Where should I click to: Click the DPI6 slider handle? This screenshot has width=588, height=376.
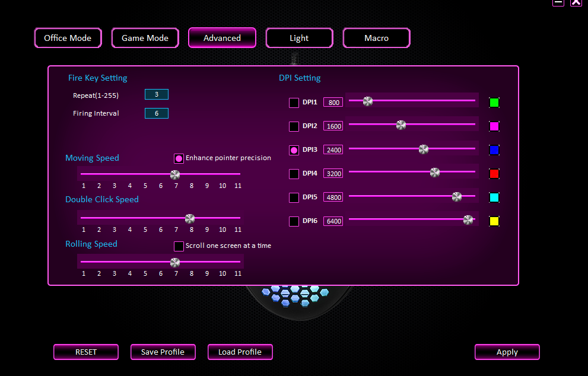[x=468, y=220]
